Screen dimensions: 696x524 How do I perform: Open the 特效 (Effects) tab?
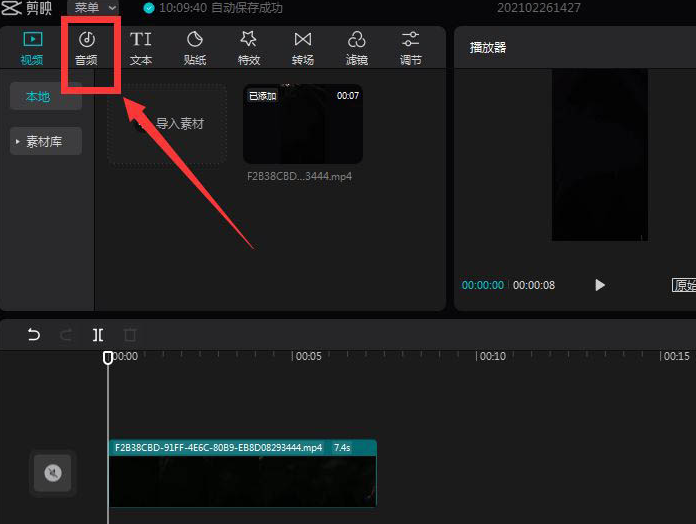[249, 48]
